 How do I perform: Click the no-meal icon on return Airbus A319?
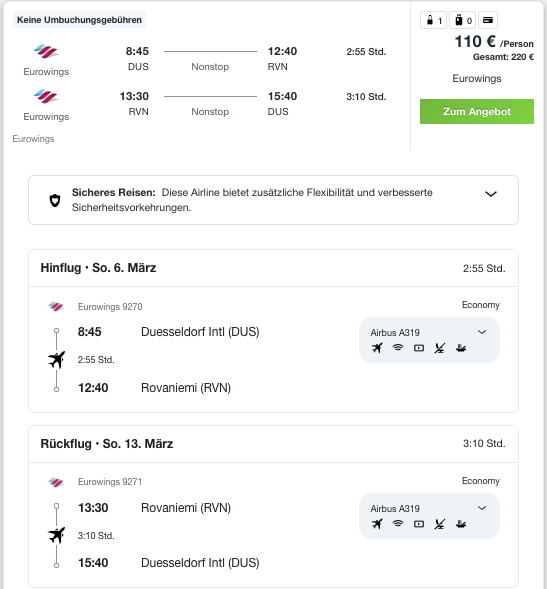[440, 524]
